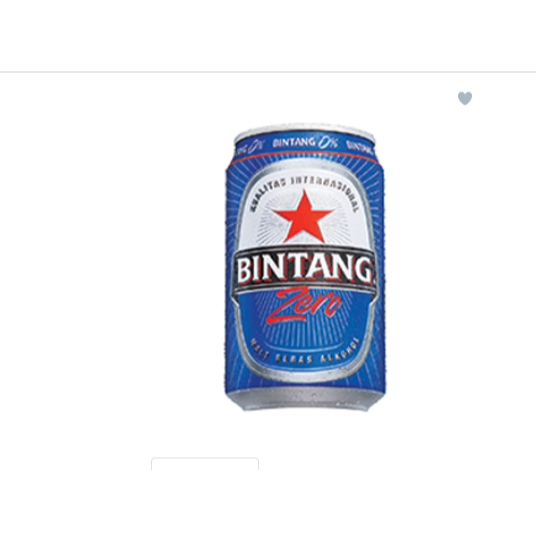This screenshot has width=536, height=536.
Task: Click the thin red stripe near can top
Action: coord(304,156)
